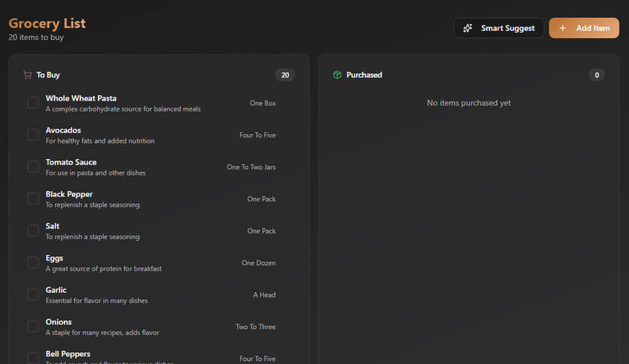Click the Purchased section heading

click(x=364, y=75)
